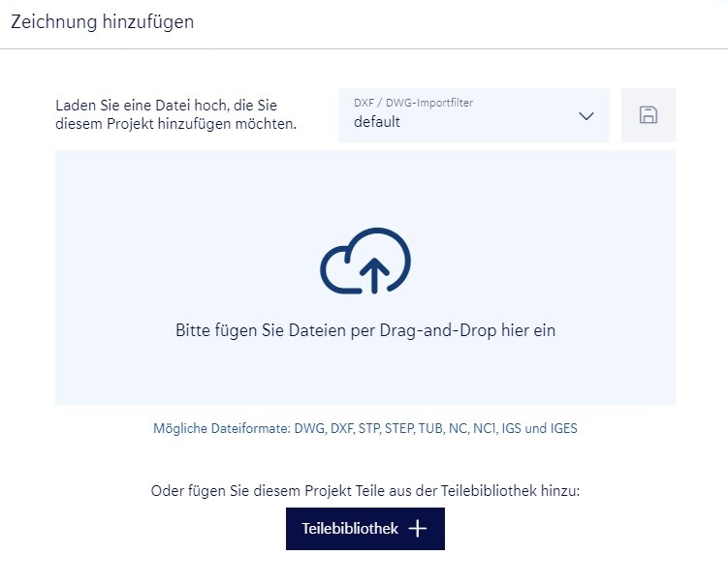The width and height of the screenshot is (728, 586).
Task: Click the 'Teilebibliothek' button label text
Action: coord(350,529)
